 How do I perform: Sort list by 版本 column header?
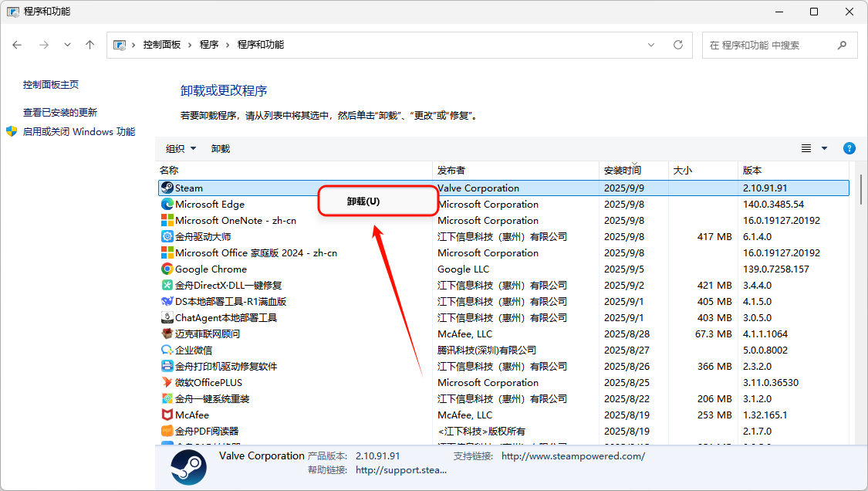(793, 170)
